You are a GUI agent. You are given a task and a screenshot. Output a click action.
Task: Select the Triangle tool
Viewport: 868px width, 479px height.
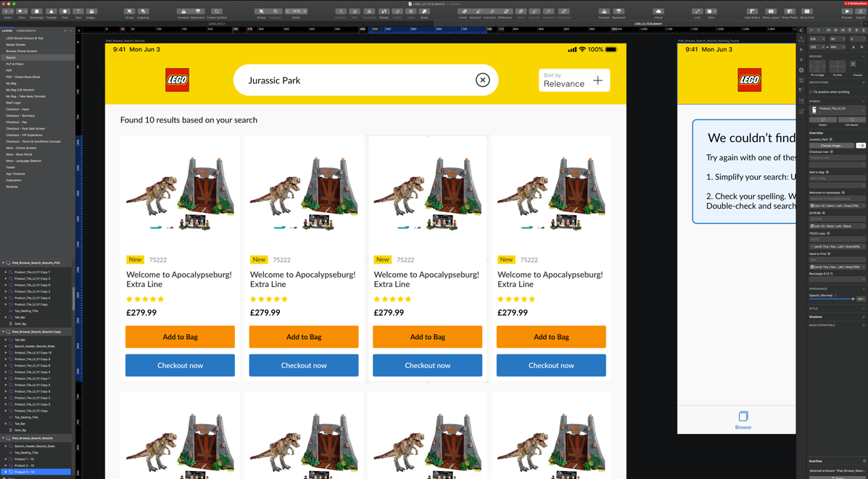(x=51, y=12)
